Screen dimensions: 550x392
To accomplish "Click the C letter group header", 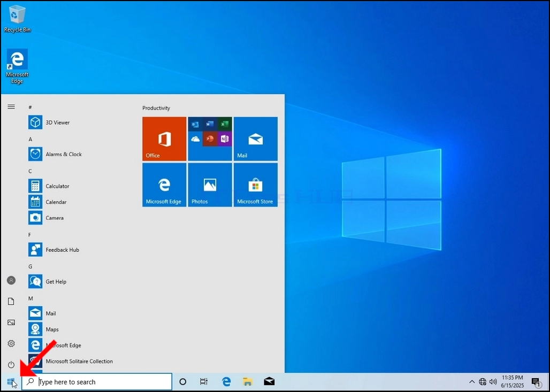I will [x=30, y=171].
